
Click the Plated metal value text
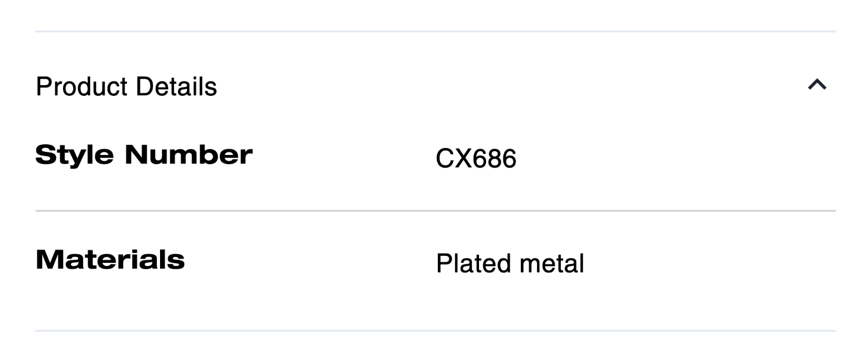[x=510, y=264]
